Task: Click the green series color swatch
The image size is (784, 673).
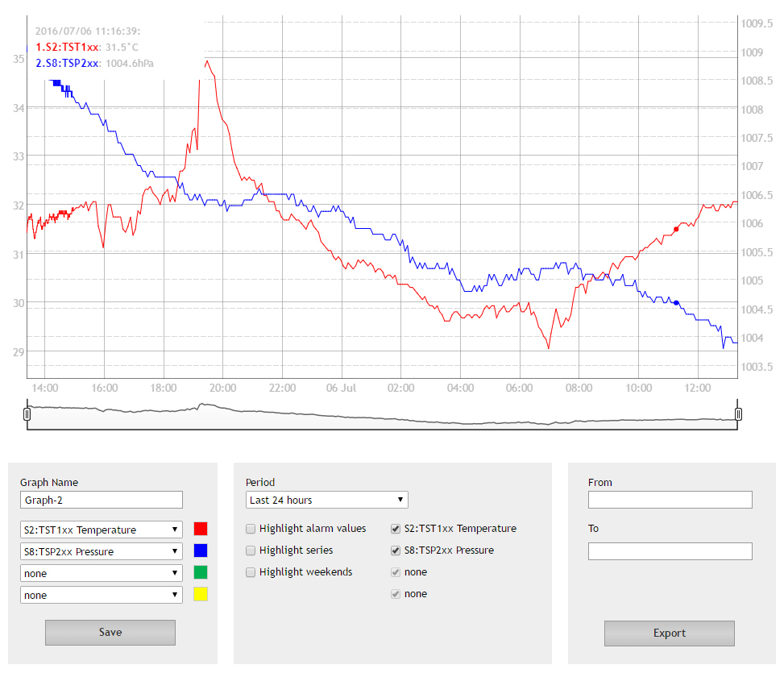Action: [x=201, y=572]
